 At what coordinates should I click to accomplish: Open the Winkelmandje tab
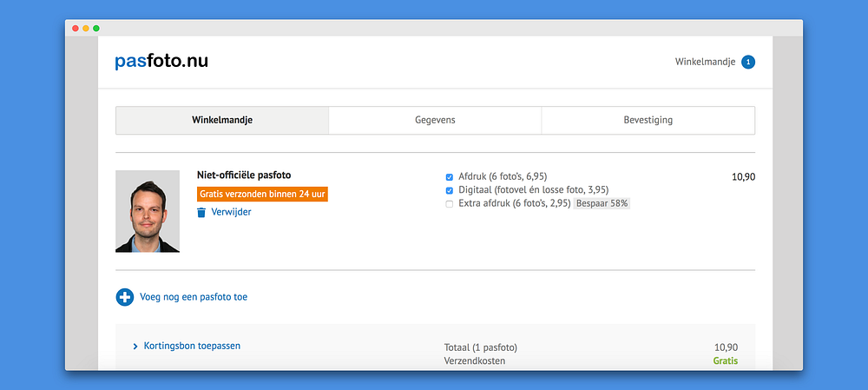[x=222, y=121]
